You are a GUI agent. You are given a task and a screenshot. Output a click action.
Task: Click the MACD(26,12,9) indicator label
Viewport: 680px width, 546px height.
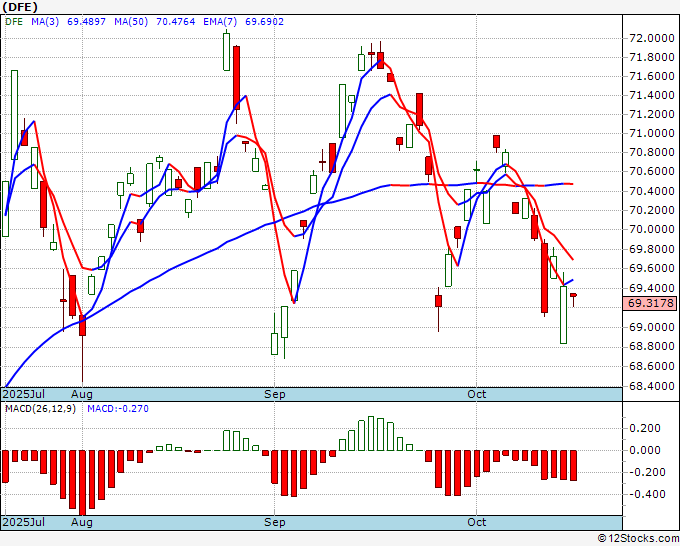40,409
